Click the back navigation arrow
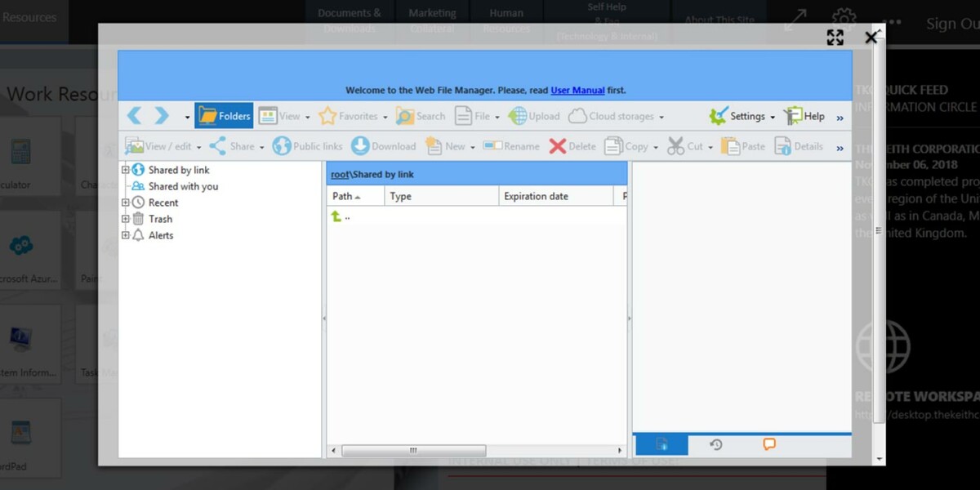 click(x=134, y=116)
